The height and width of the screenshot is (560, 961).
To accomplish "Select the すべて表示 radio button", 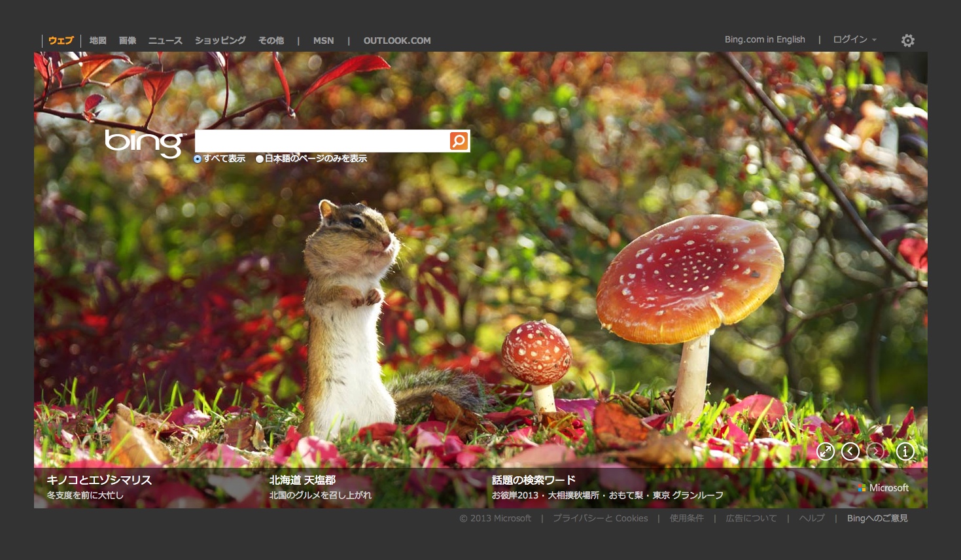I will 198,159.
